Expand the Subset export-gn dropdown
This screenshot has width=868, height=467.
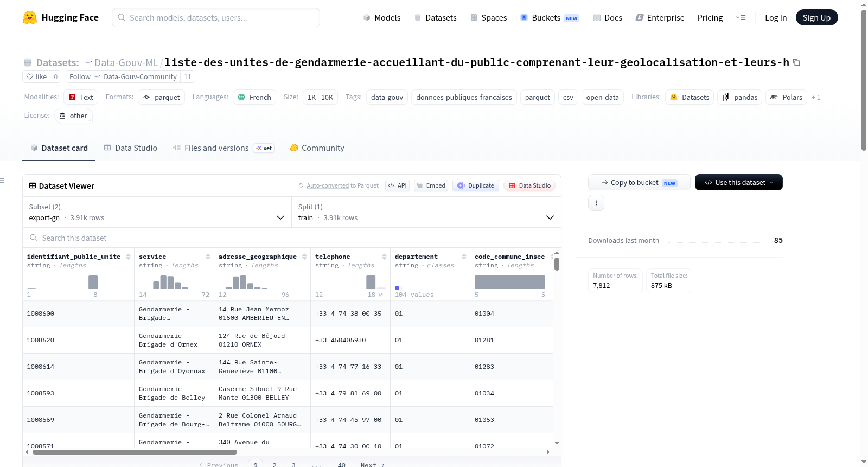click(x=157, y=212)
